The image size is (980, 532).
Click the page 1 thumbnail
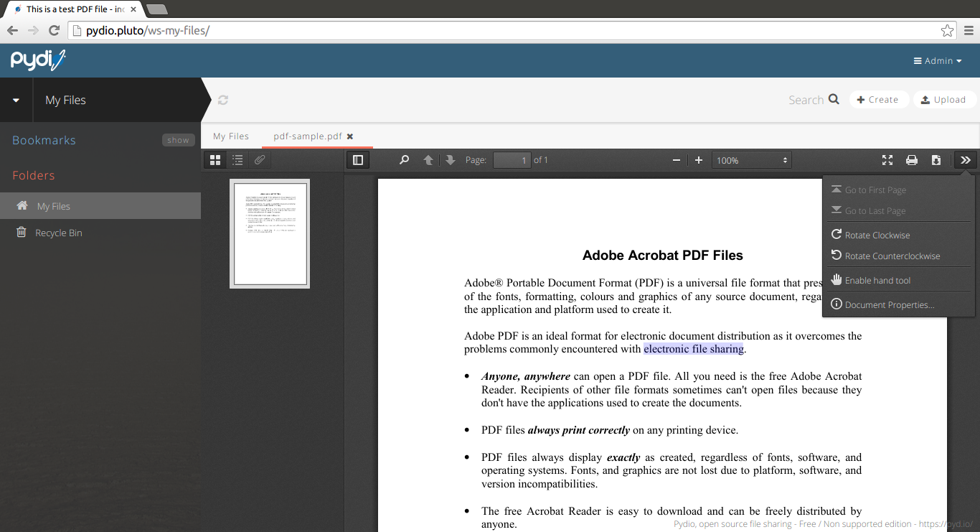point(270,233)
